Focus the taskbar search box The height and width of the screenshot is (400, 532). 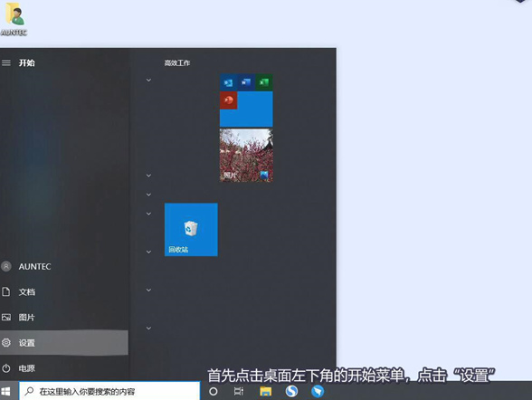109,392
